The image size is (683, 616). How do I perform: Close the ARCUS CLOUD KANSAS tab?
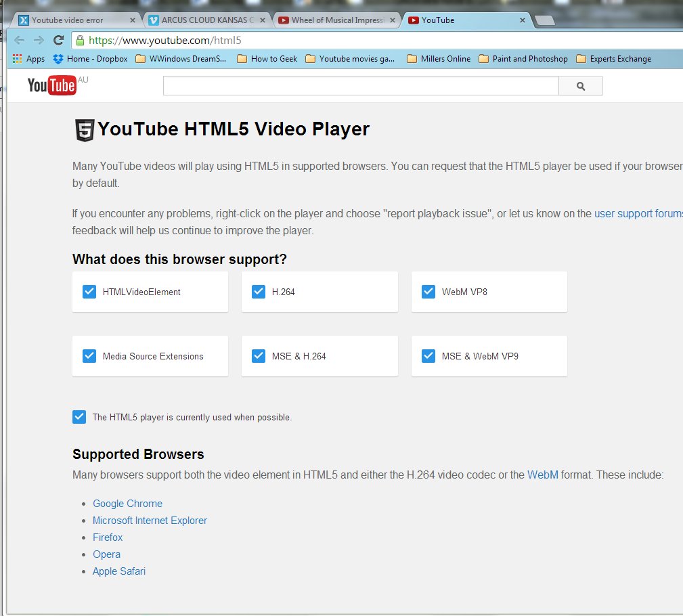pos(262,20)
